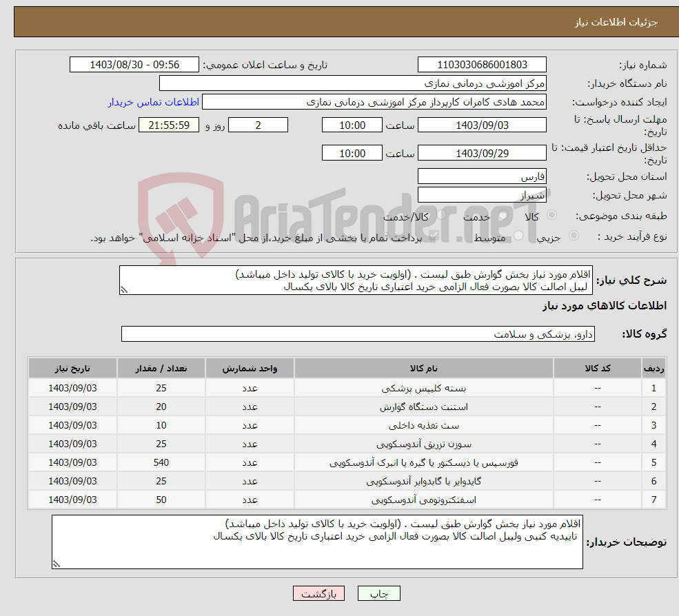Image resolution: width=679 pixels, height=616 pixels.
Task: Click the واحد شمارش column header
Action: 250,368
